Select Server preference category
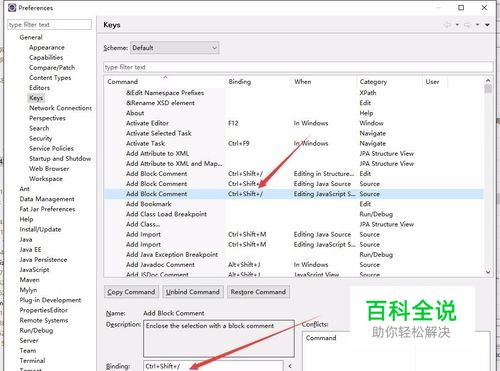 coord(29,340)
